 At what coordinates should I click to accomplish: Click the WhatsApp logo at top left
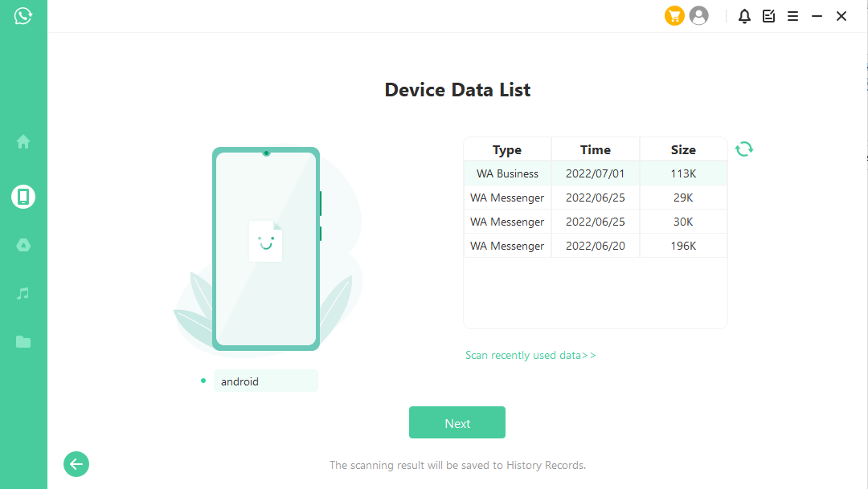23,16
